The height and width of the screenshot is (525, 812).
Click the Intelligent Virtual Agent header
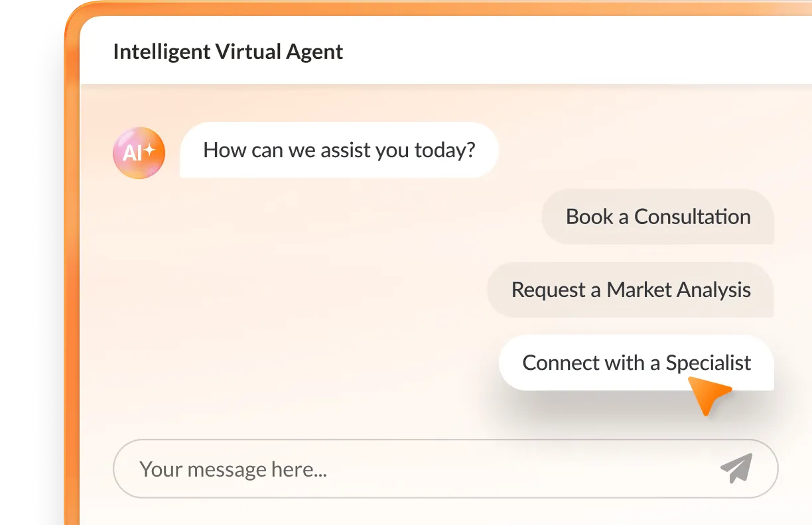click(228, 52)
